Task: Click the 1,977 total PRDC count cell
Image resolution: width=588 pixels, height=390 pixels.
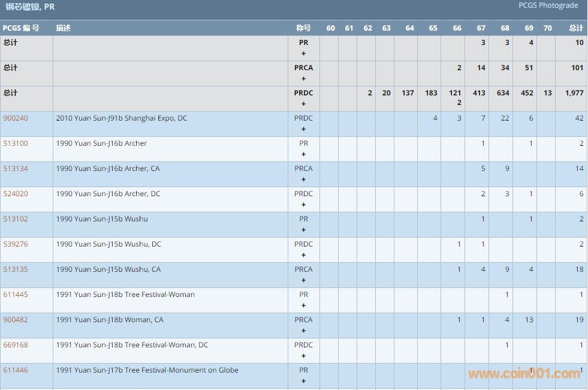Action: click(574, 93)
